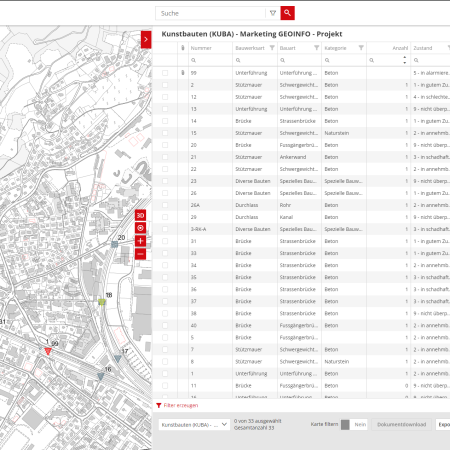Image resolution: width=450 pixels, height=450 pixels.
Task: Tick the checkbox for row 99
Action: point(165,73)
